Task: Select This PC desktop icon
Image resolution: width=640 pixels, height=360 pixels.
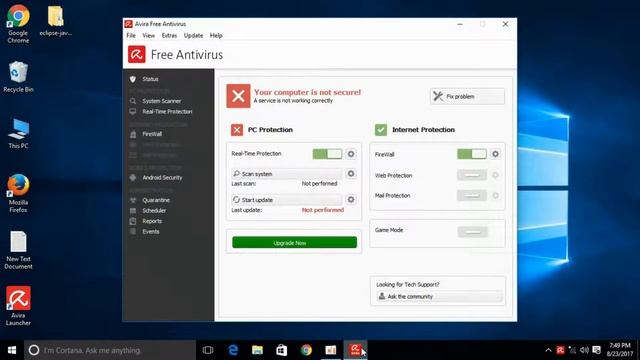Action: coord(18,134)
